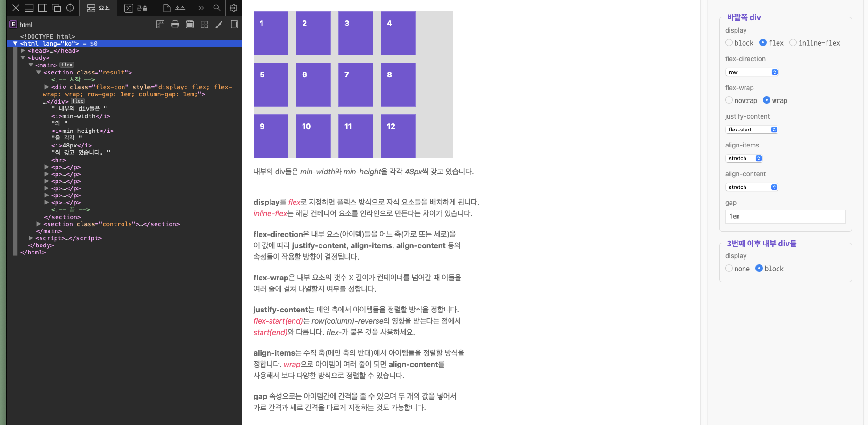
Task: Click the bold flex-wrap term in the paragraph
Action: [x=271, y=278]
